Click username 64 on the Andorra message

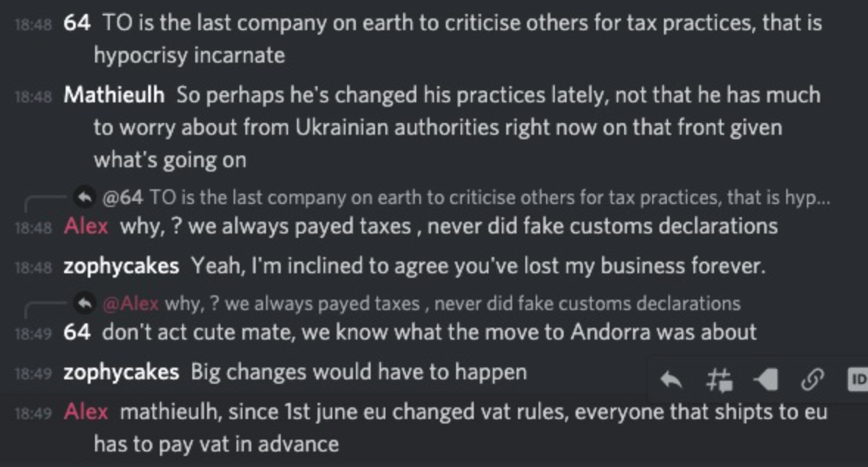pos(77,332)
